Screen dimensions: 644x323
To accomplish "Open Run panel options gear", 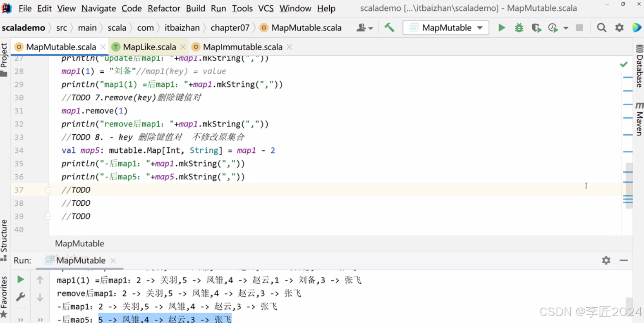I will (x=606, y=260).
